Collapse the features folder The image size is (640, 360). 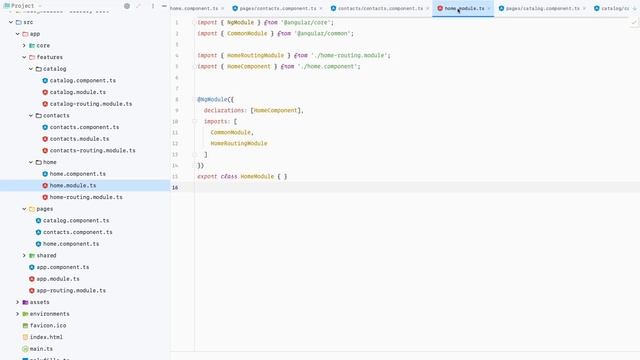pyautogui.click(x=24, y=57)
